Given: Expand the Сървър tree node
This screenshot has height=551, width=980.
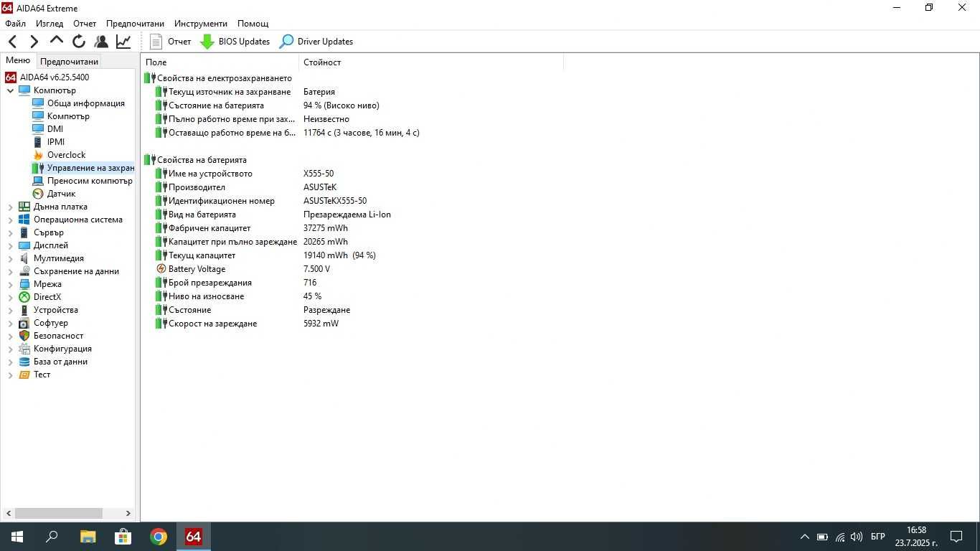Looking at the screenshot, I should point(11,232).
